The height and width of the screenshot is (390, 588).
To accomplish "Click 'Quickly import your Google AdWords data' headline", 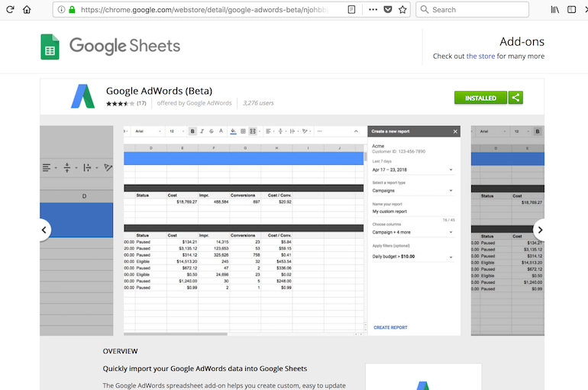I will (x=205, y=369).
